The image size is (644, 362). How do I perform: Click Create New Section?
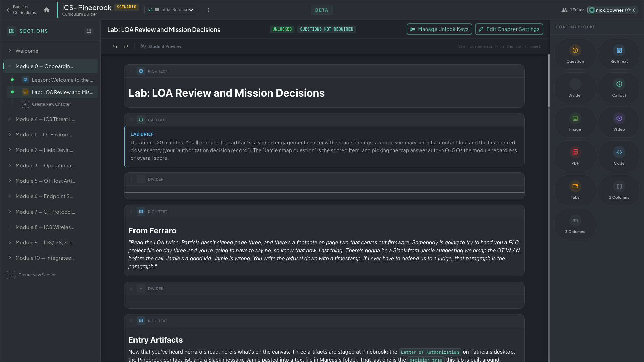tap(32, 275)
